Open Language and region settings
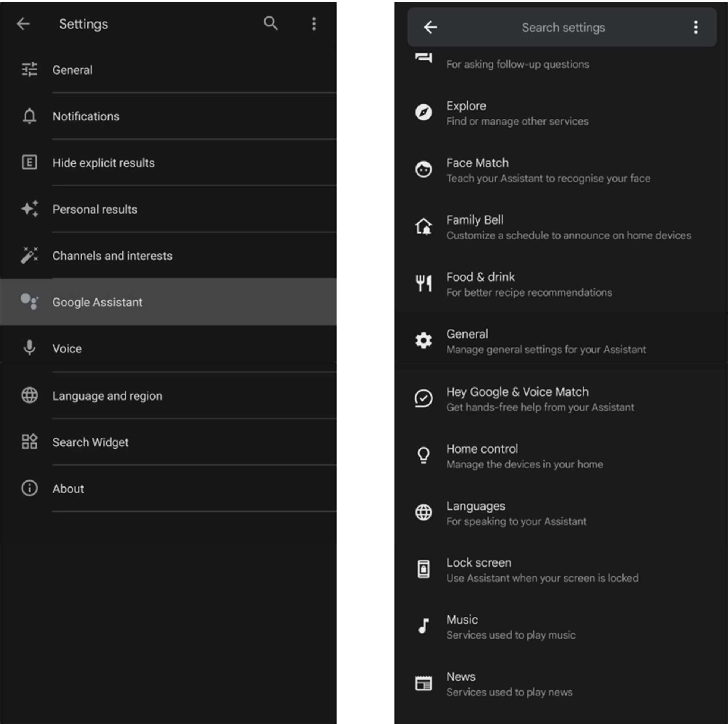728x724 pixels. (x=107, y=396)
